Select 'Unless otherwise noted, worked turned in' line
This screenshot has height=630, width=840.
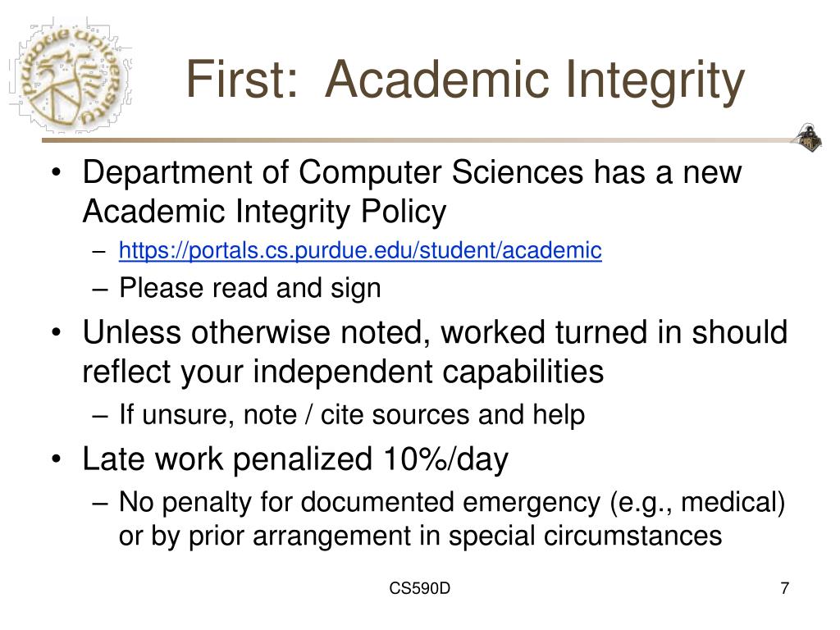[x=435, y=332]
